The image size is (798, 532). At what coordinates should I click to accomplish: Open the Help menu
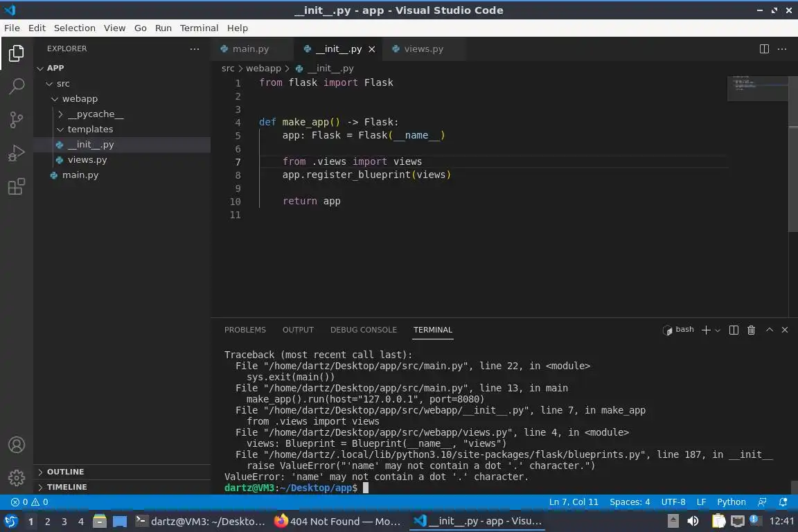coord(237,28)
